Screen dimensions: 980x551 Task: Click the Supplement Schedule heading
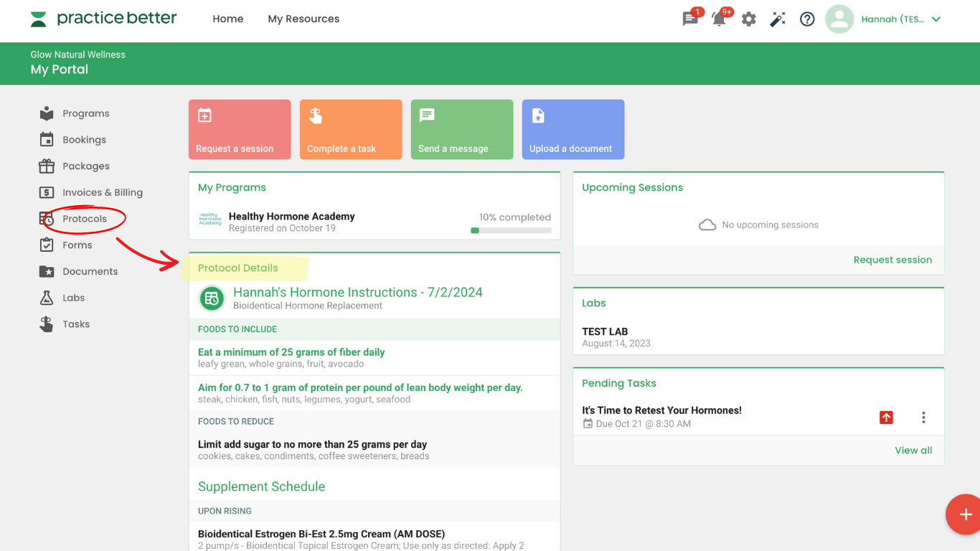[261, 486]
